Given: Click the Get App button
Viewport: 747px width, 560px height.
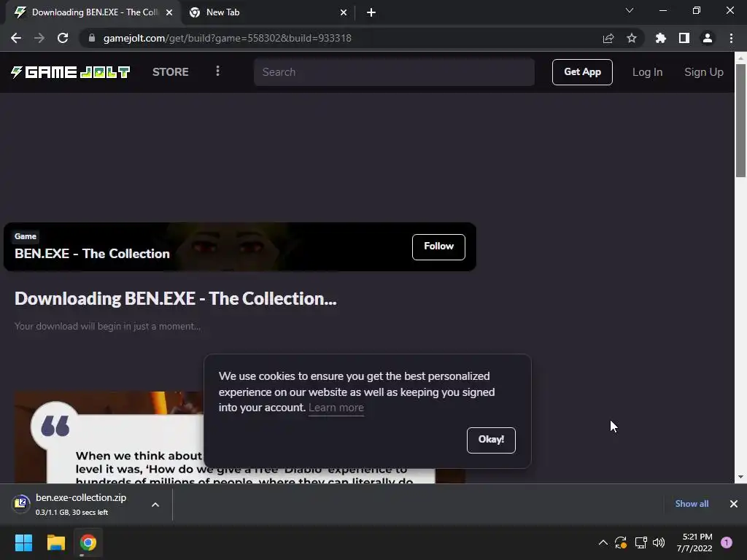Looking at the screenshot, I should point(582,72).
